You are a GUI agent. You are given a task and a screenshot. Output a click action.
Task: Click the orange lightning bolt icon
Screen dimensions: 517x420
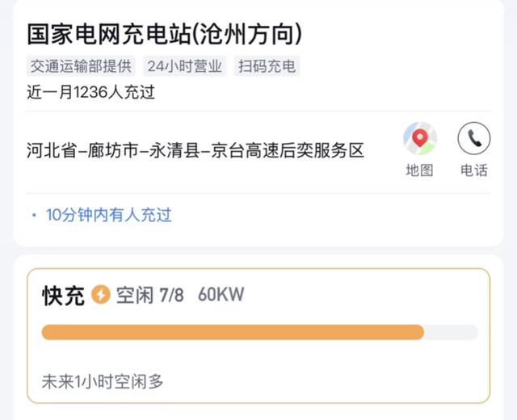[x=101, y=295]
